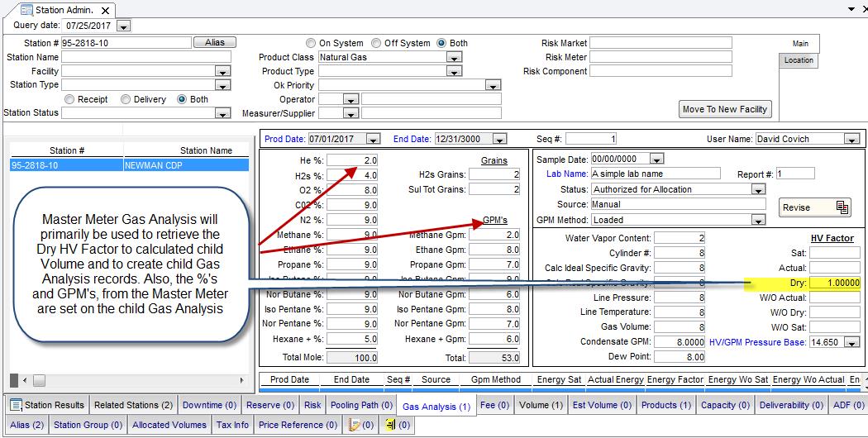Select the On System radio button
The image size is (868, 438).
click(x=311, y=43)
